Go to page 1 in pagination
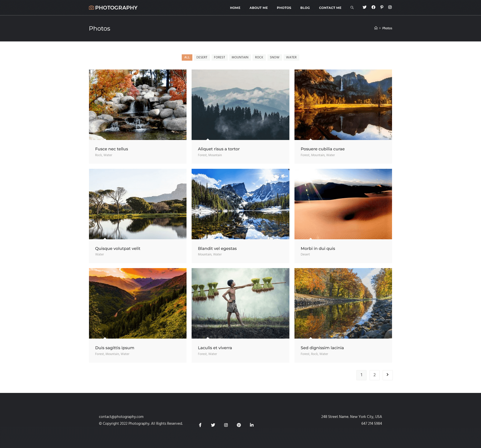The height and width of the screenshot is (448, 481). 361,375
